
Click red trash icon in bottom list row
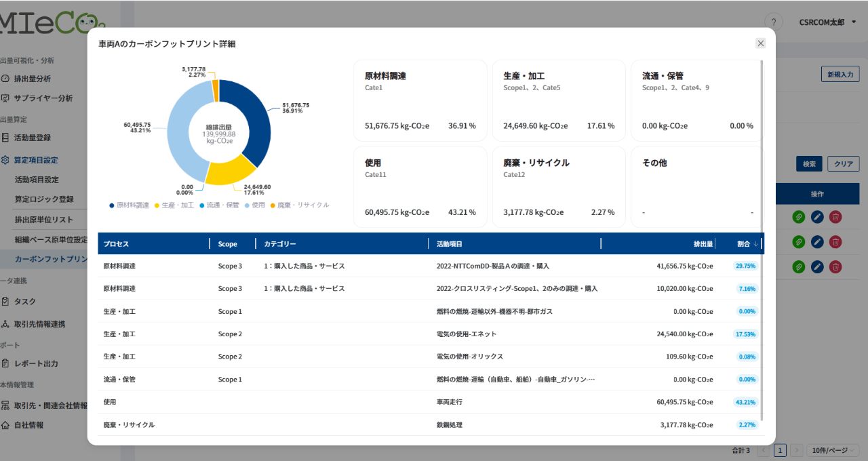836,267
